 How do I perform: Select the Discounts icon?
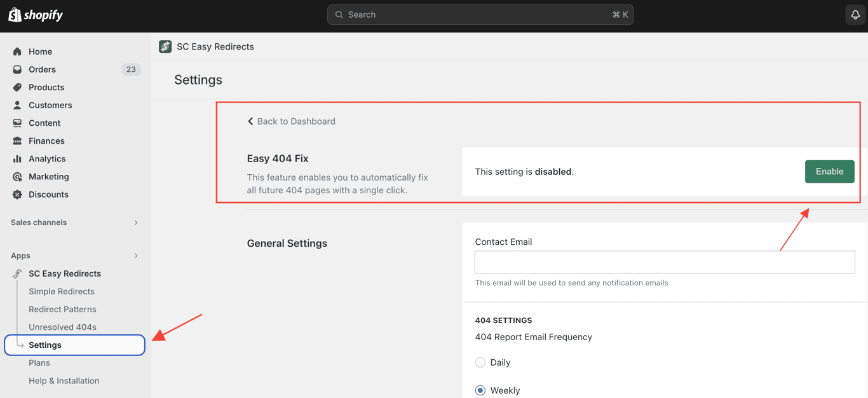pyautogui.click(x=18, y=195)
